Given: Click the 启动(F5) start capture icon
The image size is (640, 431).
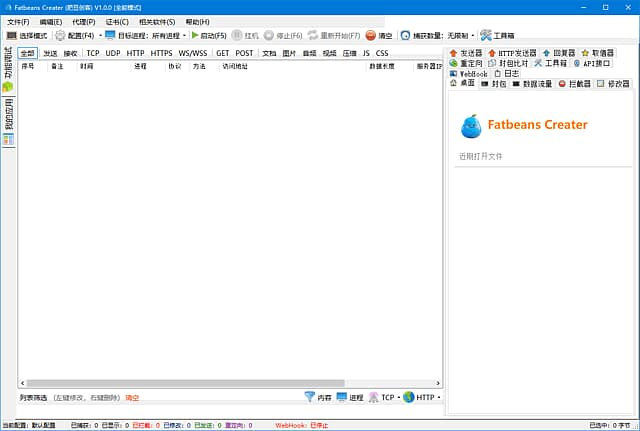Looking at the screenshot, I should [196, 35].
